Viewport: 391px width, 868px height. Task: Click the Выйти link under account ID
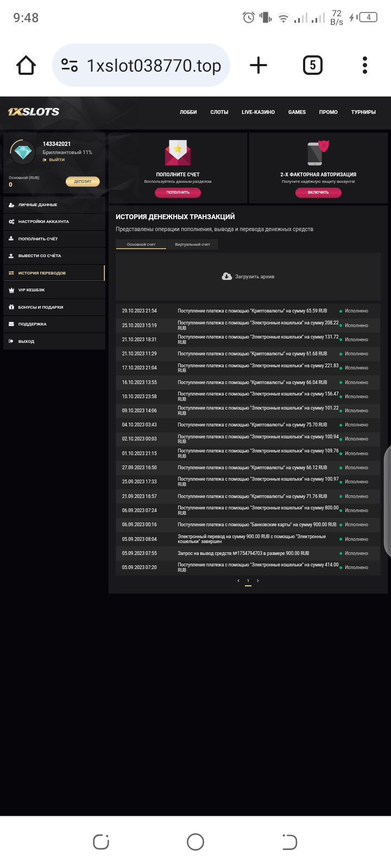[54, 160]
